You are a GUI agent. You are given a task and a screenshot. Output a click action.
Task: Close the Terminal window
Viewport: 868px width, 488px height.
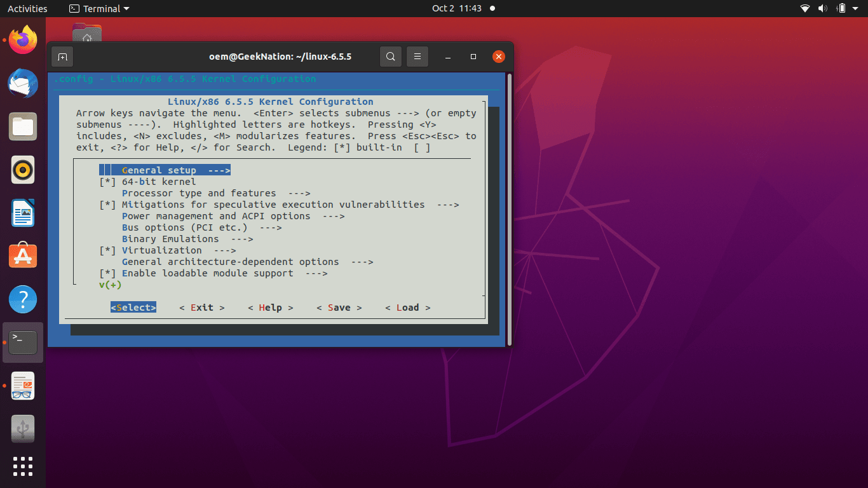[499, 57]
